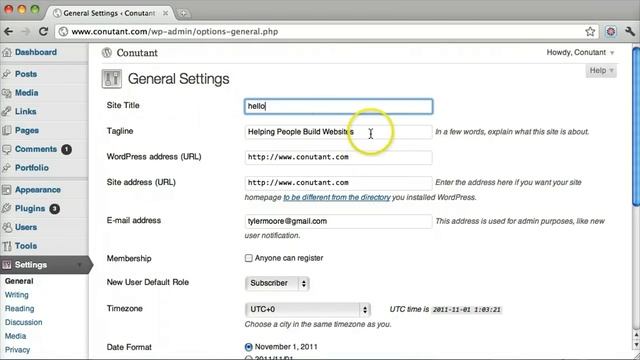Screen dimensions: 640x360
Task: Click the comments count badge
Action: (x=66, y=149)
